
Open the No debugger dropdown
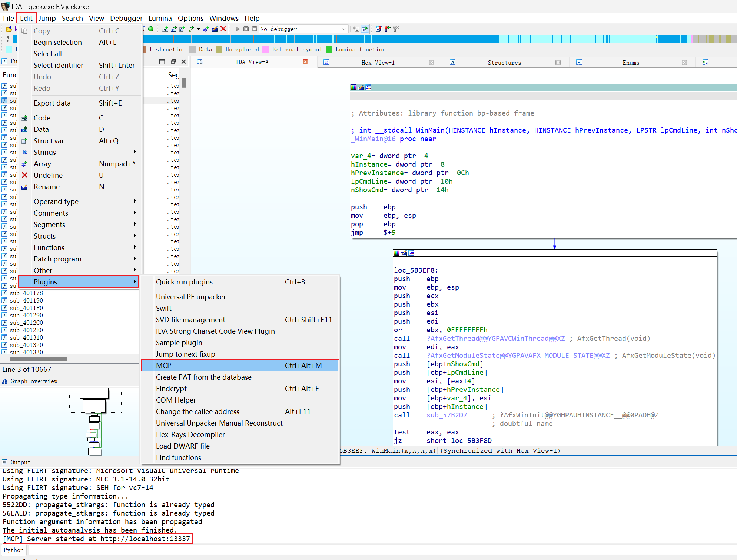pos(343,29)
